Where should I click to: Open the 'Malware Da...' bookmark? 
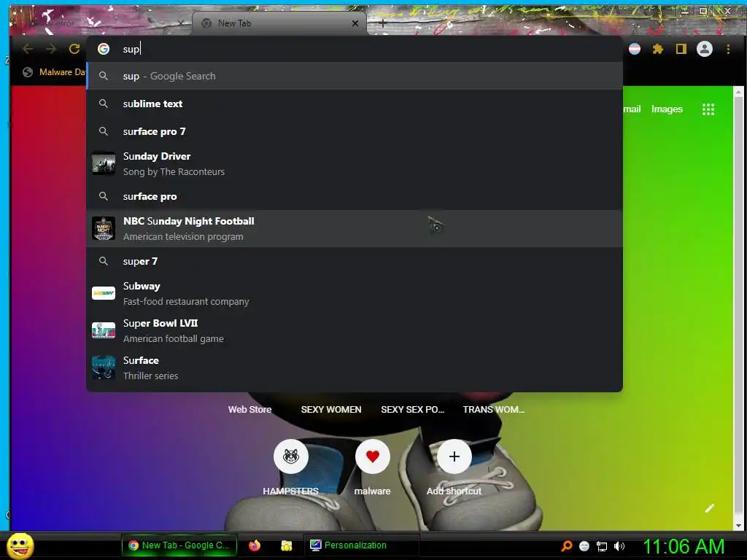point(54,72)
